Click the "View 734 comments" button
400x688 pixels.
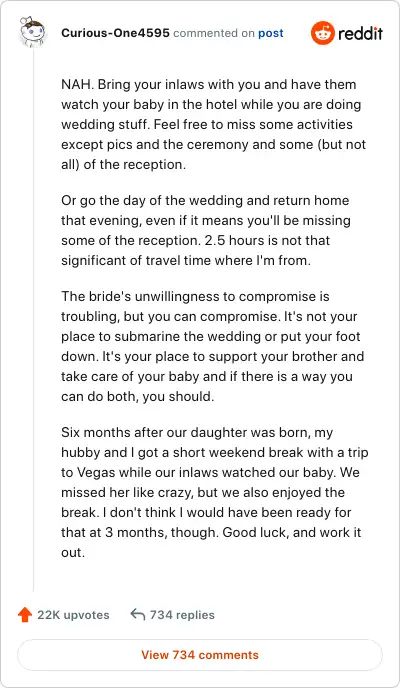[200, 655]
